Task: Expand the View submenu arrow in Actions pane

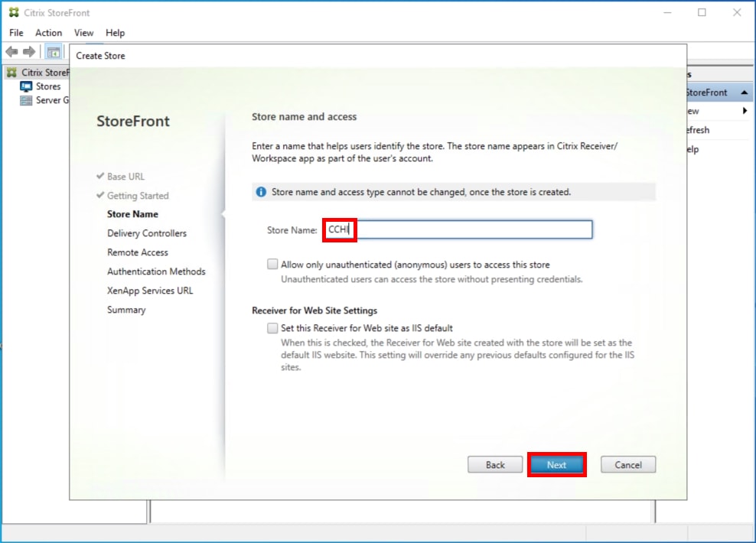Action: tap(745, 111)
